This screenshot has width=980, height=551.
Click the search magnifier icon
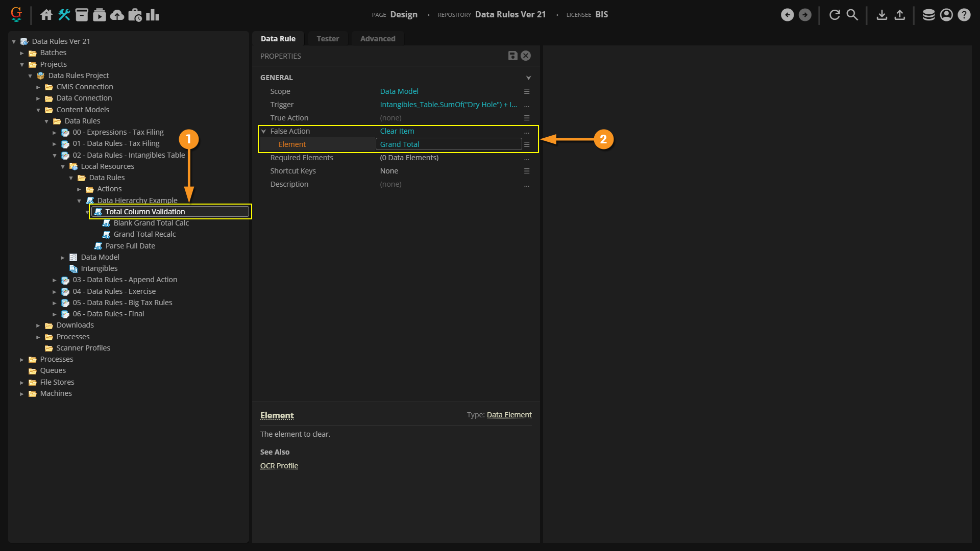[852, 15]
